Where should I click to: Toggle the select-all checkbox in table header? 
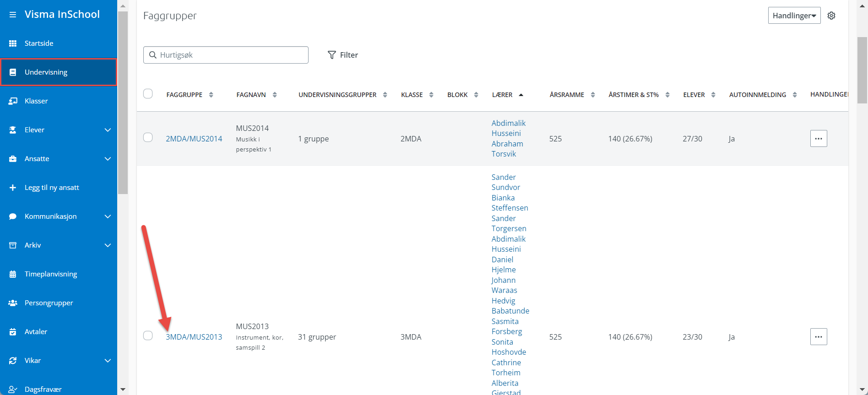click(148, 94)
